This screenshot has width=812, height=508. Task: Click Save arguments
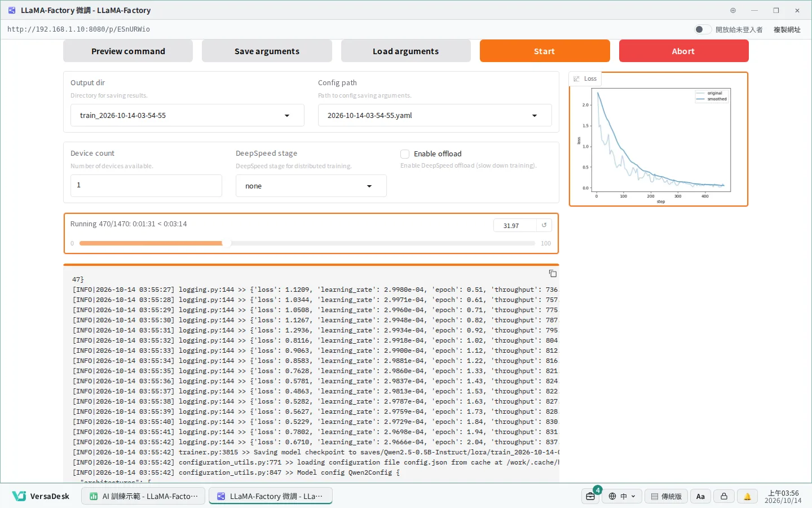click(x=267, y=51)
